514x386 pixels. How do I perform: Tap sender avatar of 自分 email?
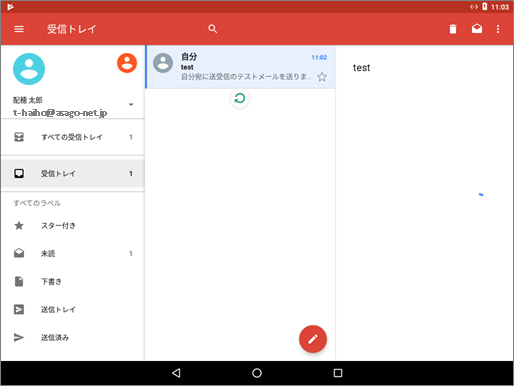pyautogui.click(x=163, y=63)
